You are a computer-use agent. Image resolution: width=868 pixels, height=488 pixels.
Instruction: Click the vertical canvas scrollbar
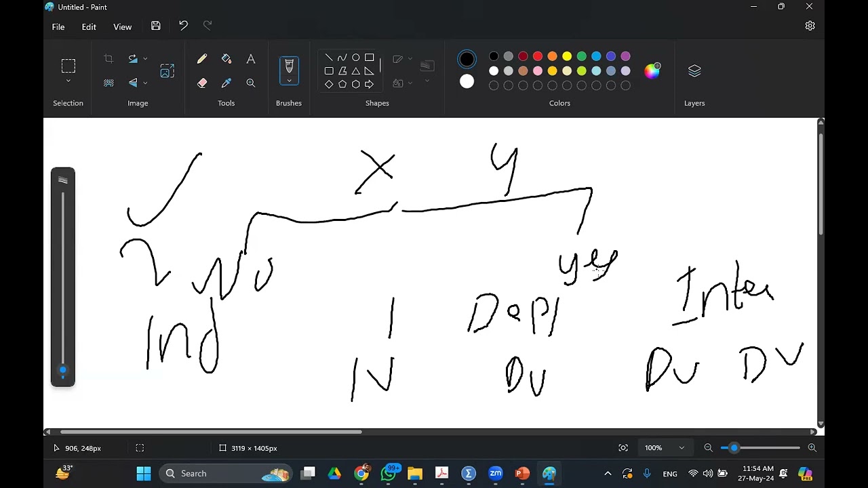(x=821, y=183)
